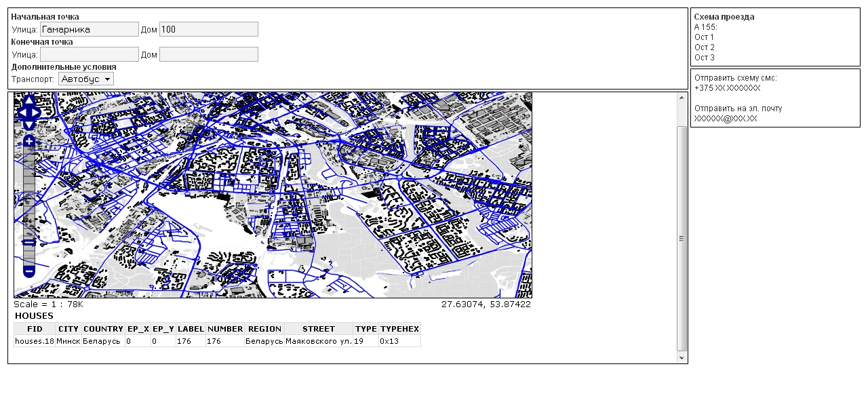Pan the map south using the down arrow
Screen dimensions: 868x415
28,123
